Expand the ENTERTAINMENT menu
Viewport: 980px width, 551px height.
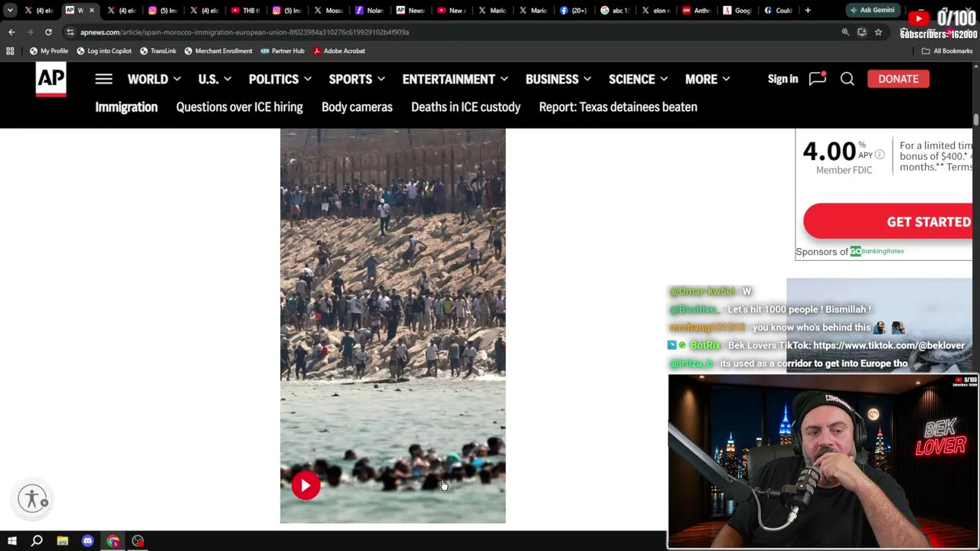[455, 79]
